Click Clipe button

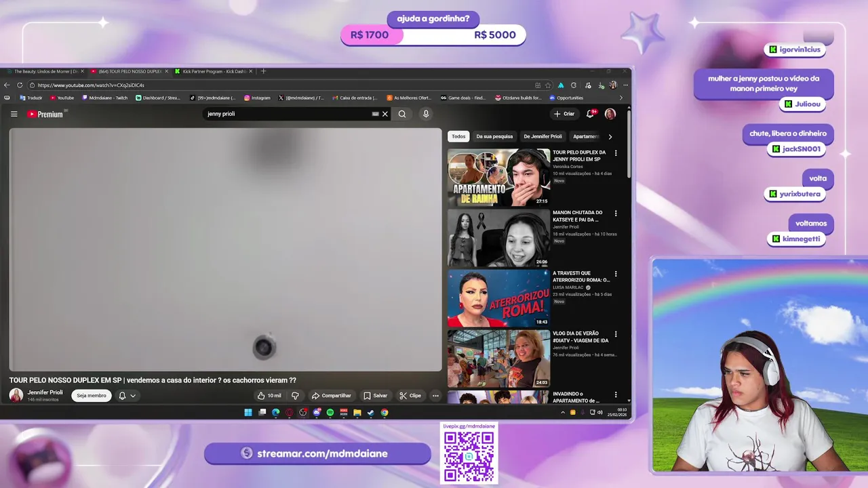click(x=410, y=396)
